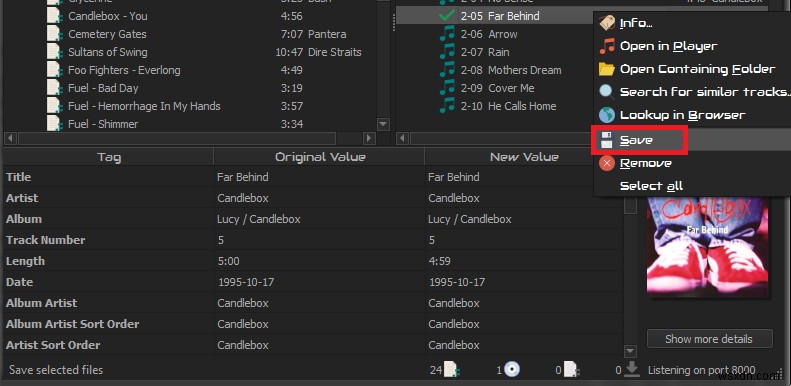The height and width of the screenshot is (386, 791).
Task: Click the Pantera artist cell
Action: click(327, 34)
